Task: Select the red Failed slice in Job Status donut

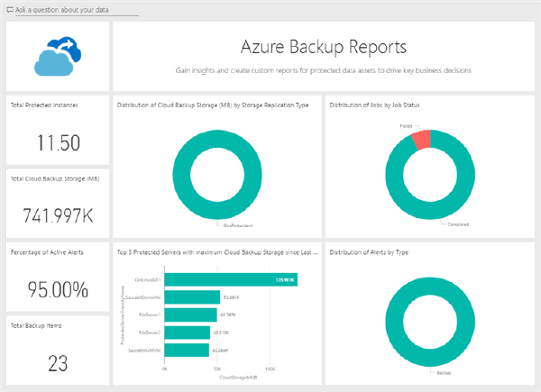Action: click(420, 139)
